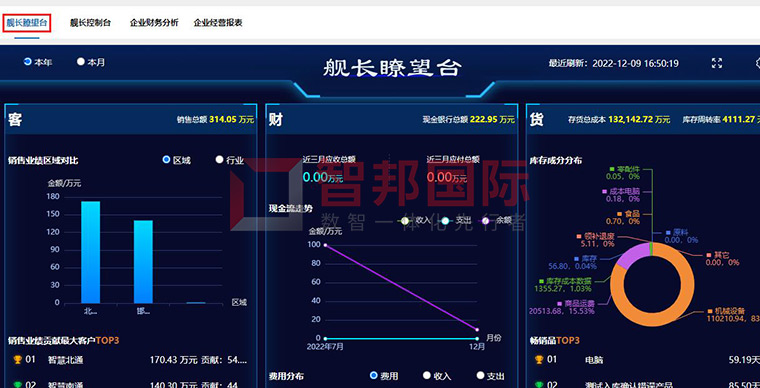Open the 企业经营报表 tab
760x388 pixels.
(x=218, y=22)
